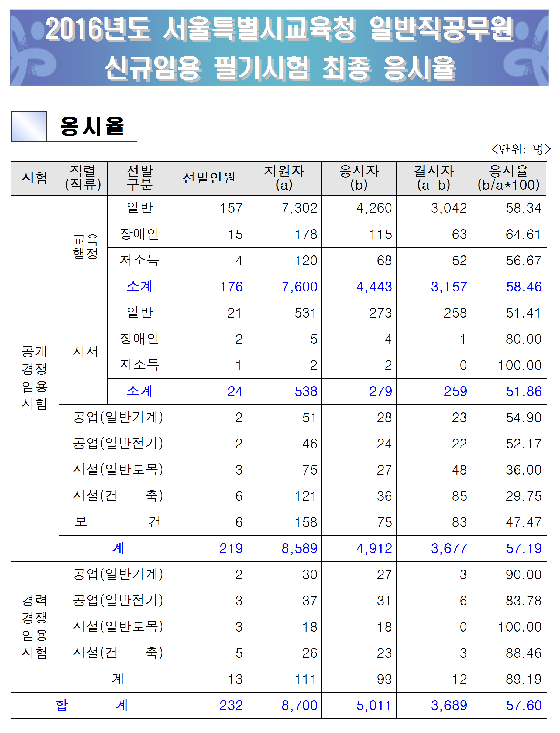Click attendance rate '58.34'
This screenshot has height=733, width=560.
524,209
